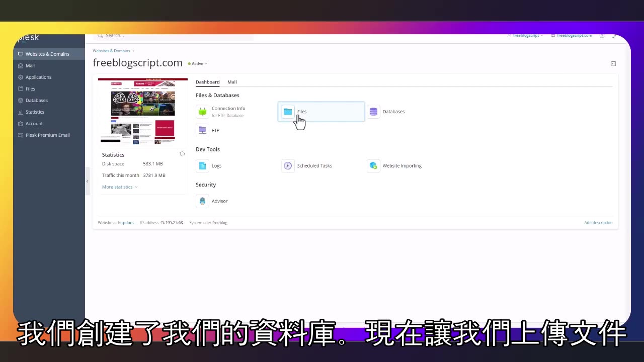The width and height of the screenshot is (644, 362).
Task: Open the freeblogscript.com subscription menu
Action: coord(572,36)
